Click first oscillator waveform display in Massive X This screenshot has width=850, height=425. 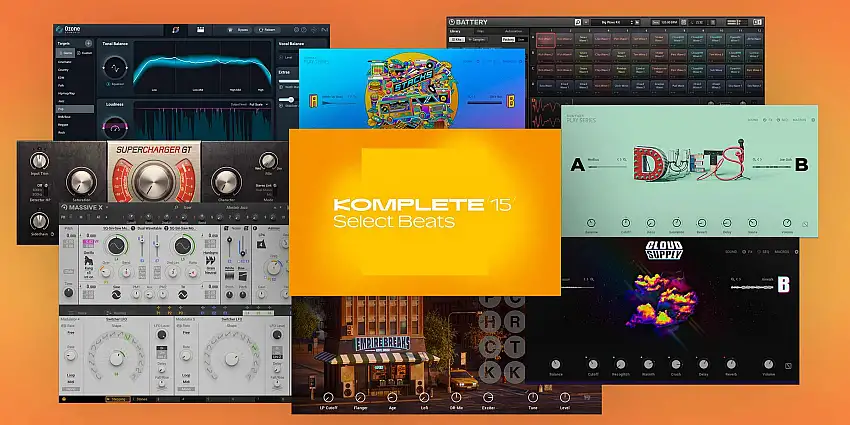118,246
